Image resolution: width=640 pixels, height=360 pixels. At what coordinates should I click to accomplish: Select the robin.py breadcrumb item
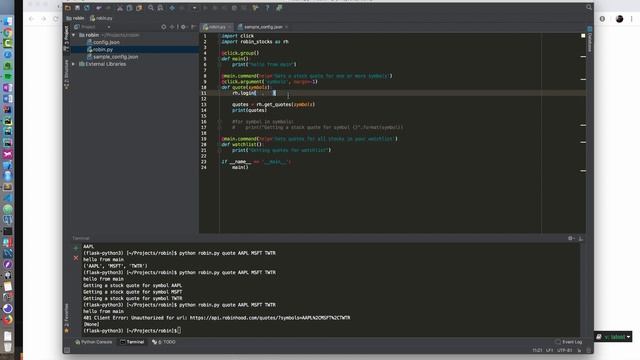(101, 18)
